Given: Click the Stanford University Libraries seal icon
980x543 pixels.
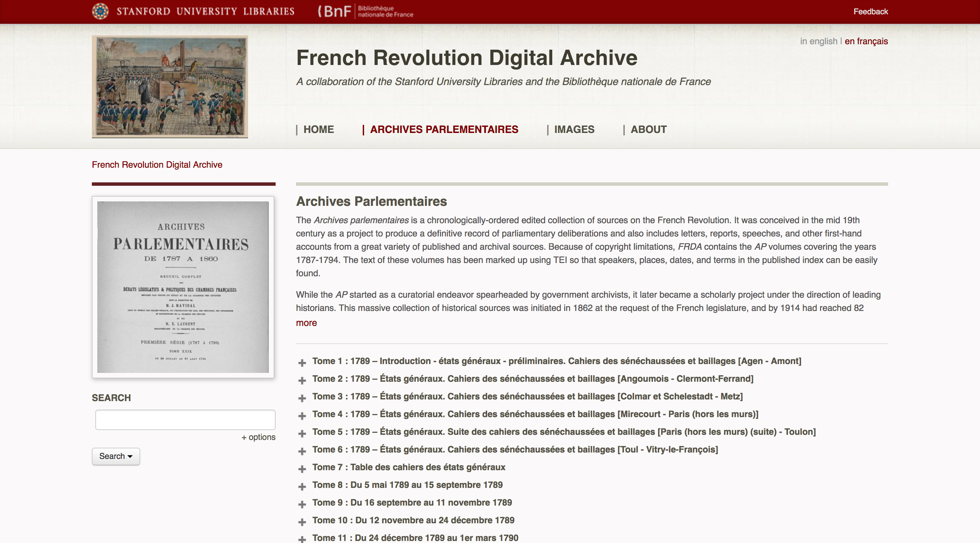Looking at the screenshot, I should pos(100,11).
